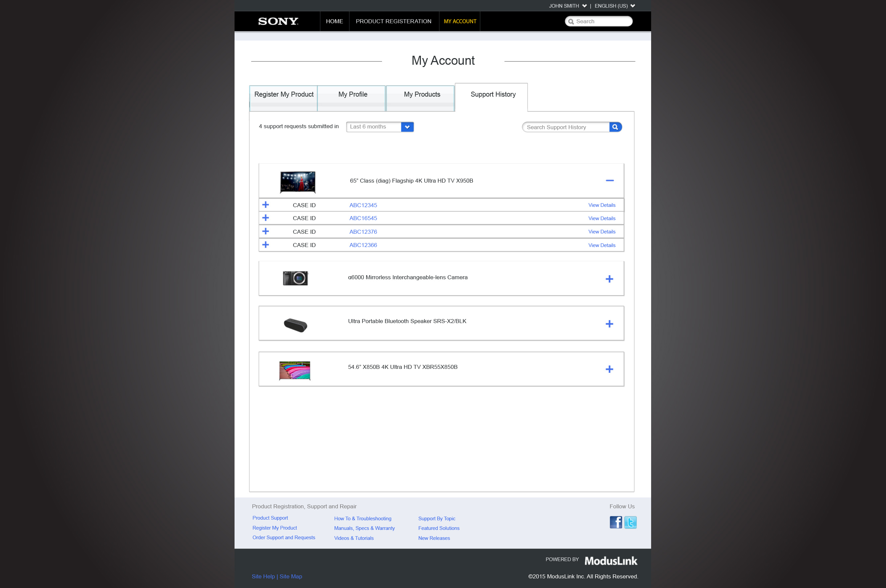Click the top Search input field
This screenshot has width=886, height=588.
[x=599, y=21]
